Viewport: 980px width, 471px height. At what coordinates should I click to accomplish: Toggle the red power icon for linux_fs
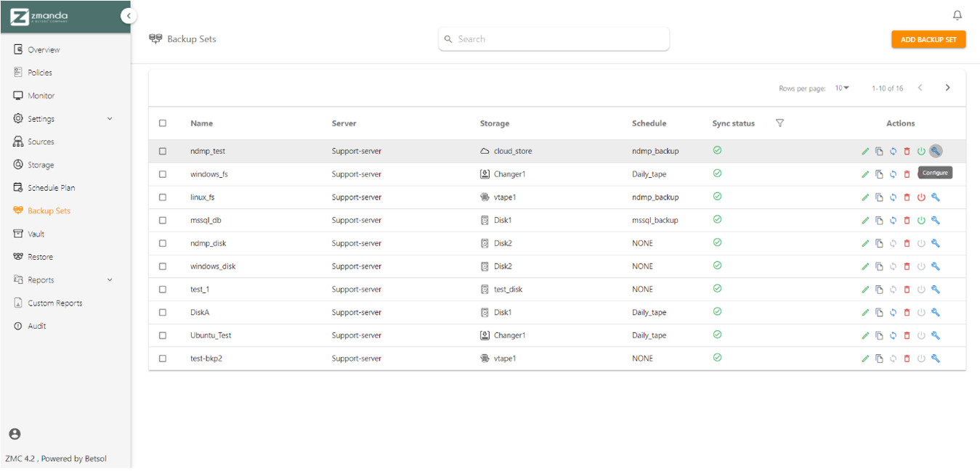pos(921,197)
